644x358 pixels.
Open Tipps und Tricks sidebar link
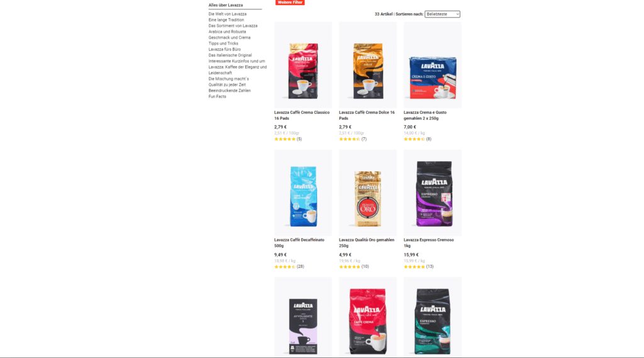tap(223, 43)
